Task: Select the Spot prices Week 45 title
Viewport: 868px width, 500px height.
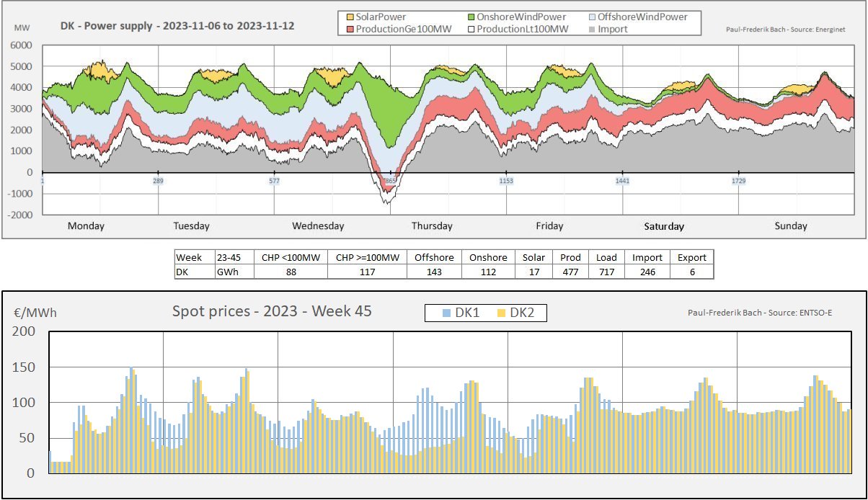Action: (x=272, y=312)
